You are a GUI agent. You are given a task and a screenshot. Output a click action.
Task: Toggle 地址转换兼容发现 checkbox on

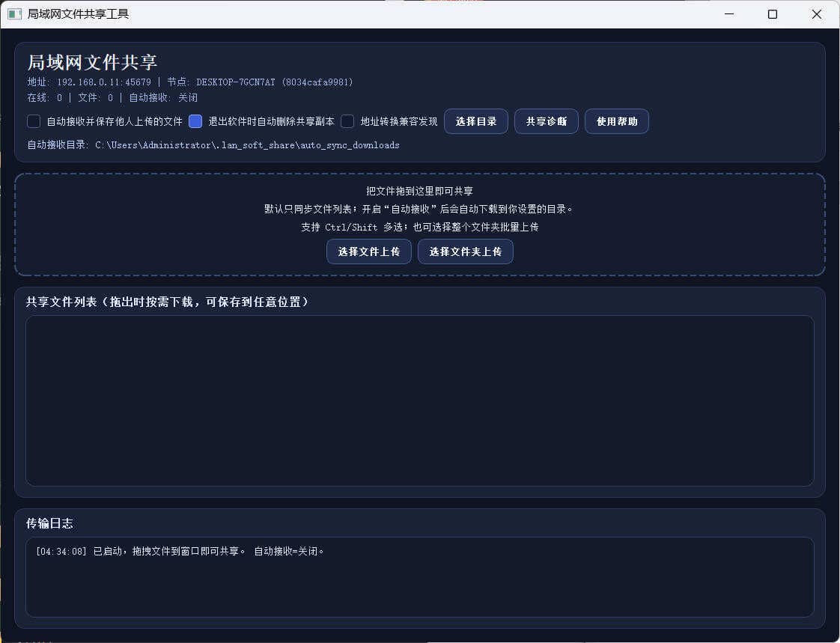(x=347, y=121)
